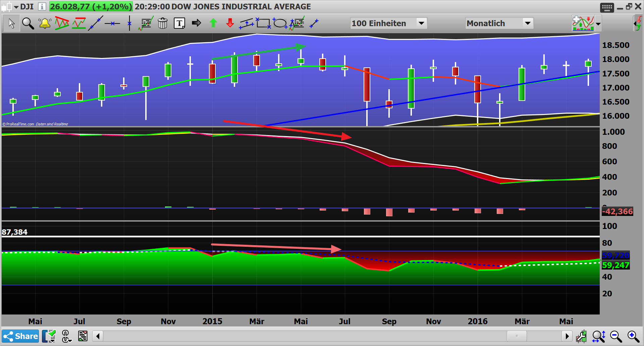This screenshot has height=346, width=644.
Task: Click the 59,720 blue value label
Action: (x=615, y=255)
